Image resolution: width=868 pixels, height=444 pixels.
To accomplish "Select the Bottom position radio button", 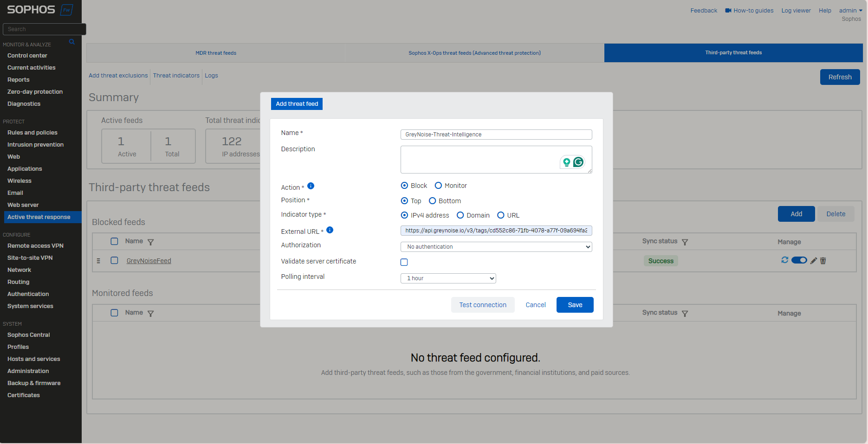I will click(432, 201).
